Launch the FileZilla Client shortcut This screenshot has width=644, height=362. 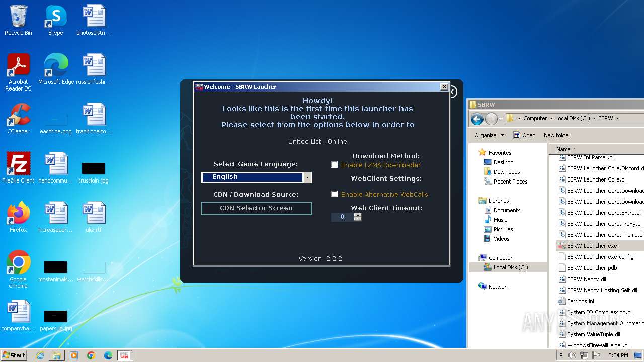(18, 167)
